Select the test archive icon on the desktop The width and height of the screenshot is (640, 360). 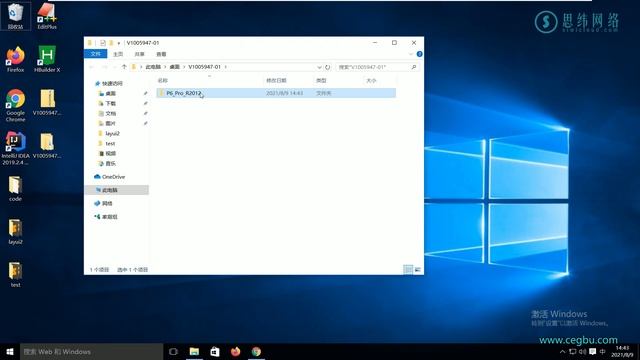(16, 275)
